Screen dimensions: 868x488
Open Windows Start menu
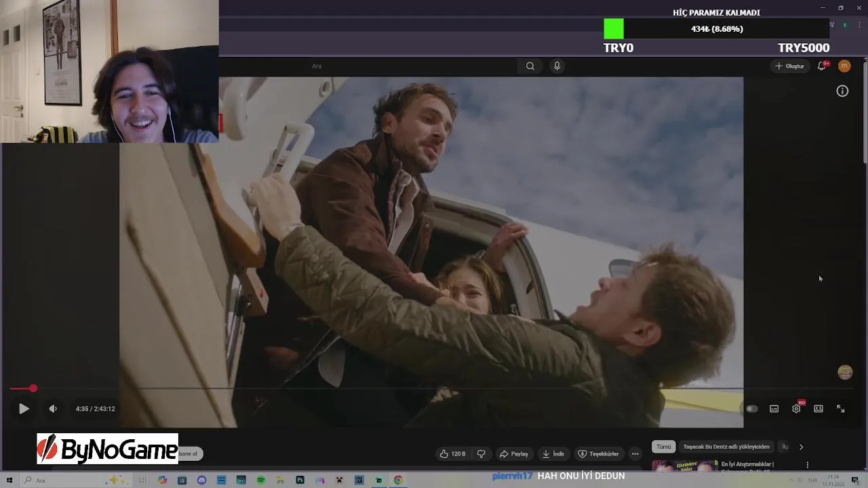coord(9,480)
